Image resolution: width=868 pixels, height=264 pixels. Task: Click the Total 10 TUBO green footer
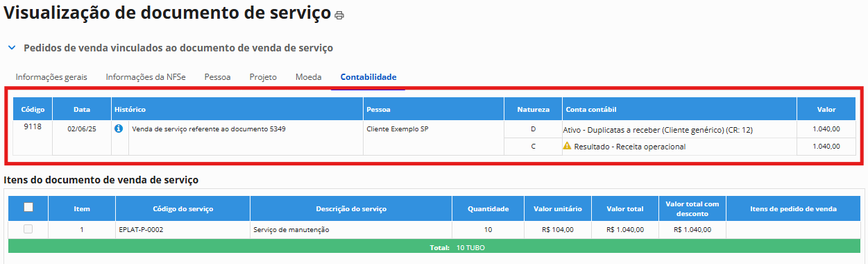coord(434,247)
